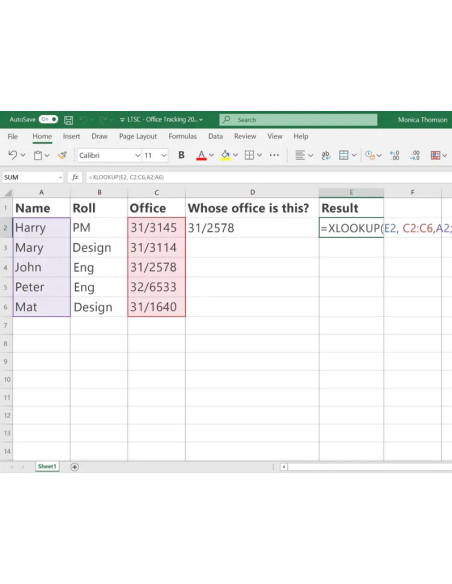Image resolution: width=452 pixels, height=584 pixels.
Task: Switch to the Draw tab
Action: click(99, 136)
